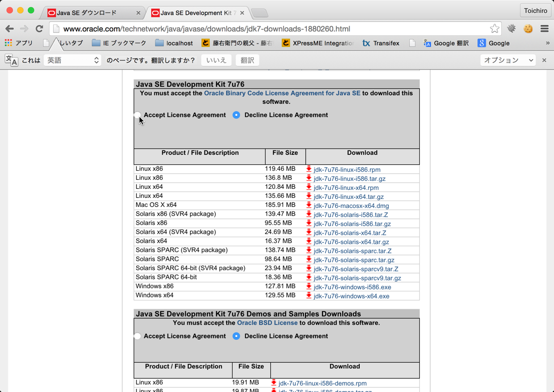The image size is (554, 392).
Task: Open a new browser tab
Action: (260, 13)
